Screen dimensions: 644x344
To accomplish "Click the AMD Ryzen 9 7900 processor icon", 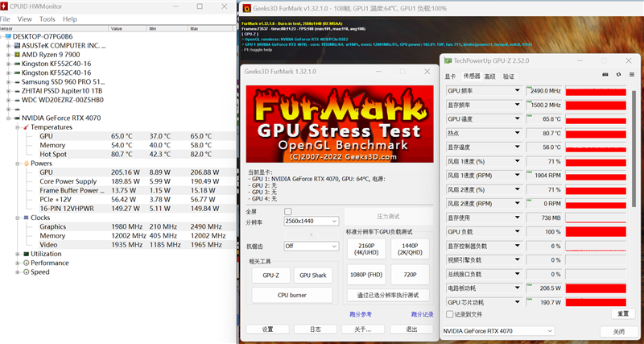I will [x=14, y=54].
